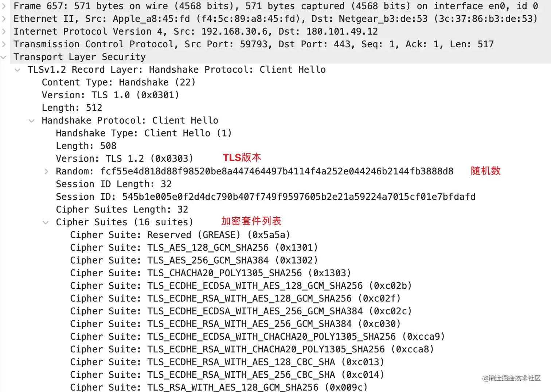The image size is (551, 392).
Task: Select the TLS_AES_128_GCM_SHA256 cipher suite
Action: coord(194,248)
